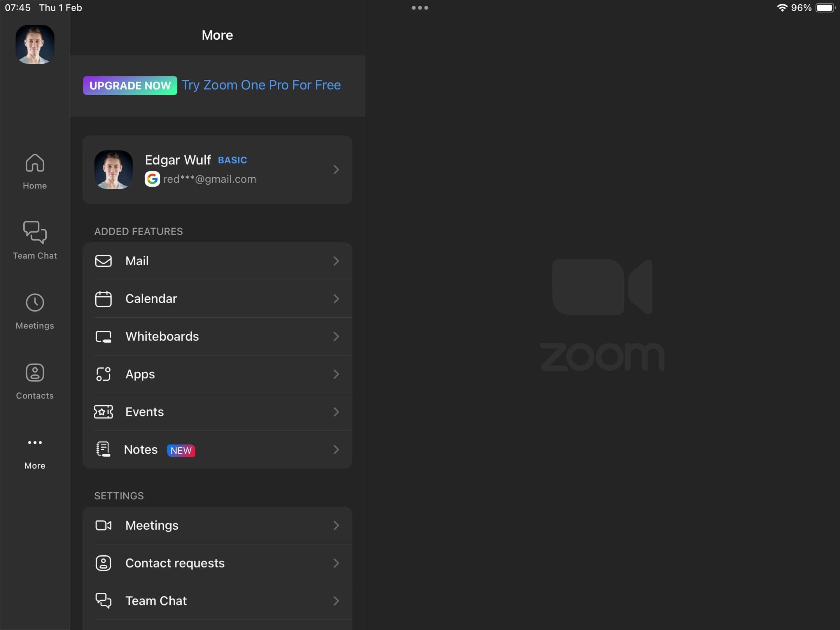Open Team Chat settings
This screenshot has height=630, width=840.
click(x=217, y=601)
